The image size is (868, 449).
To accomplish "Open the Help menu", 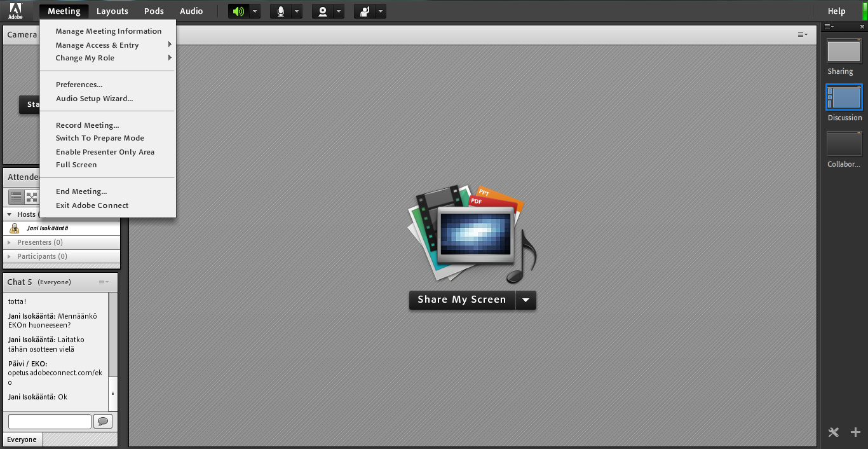I will (x=836, y=11).
